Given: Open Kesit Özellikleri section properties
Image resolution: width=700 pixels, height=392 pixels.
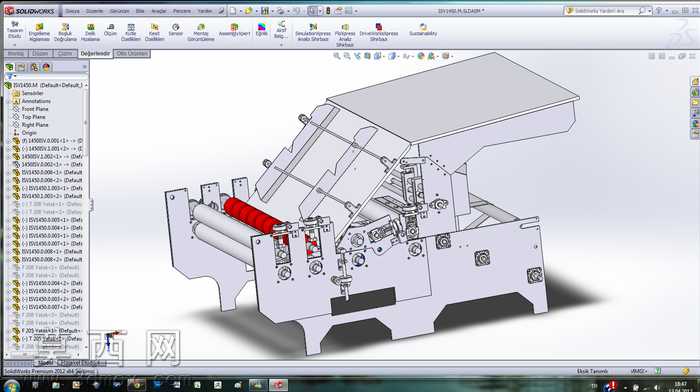Looking at the screenshot, I should click(154, 33).
